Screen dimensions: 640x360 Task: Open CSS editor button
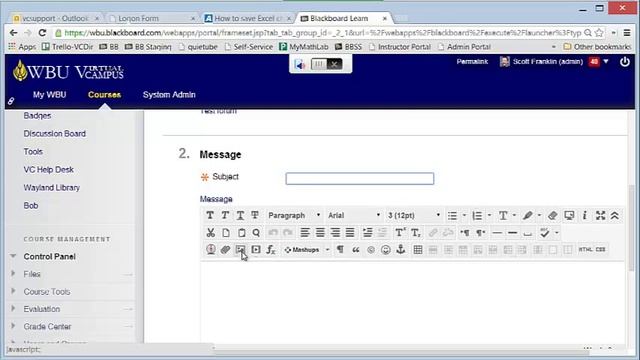point(600,249)
